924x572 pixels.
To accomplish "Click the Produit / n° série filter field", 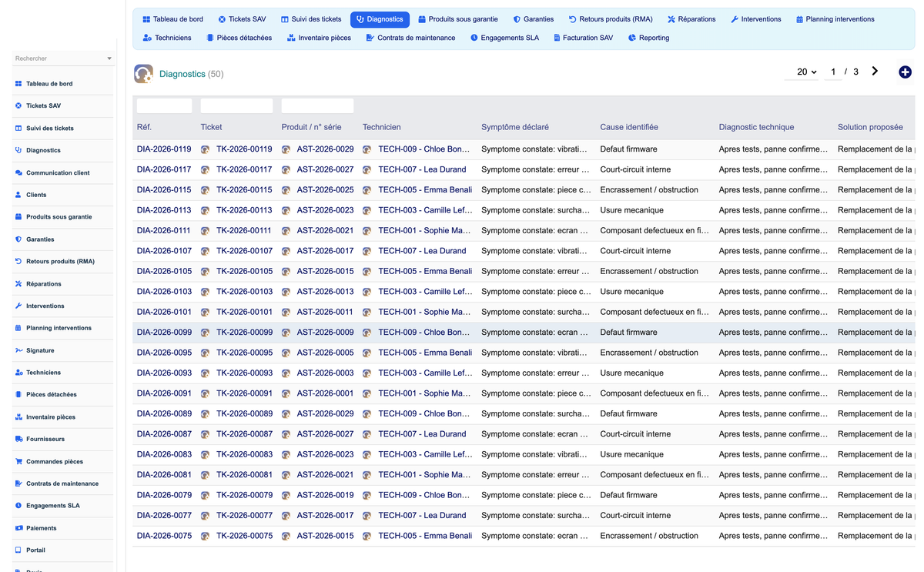I will [x=317, y=105].
